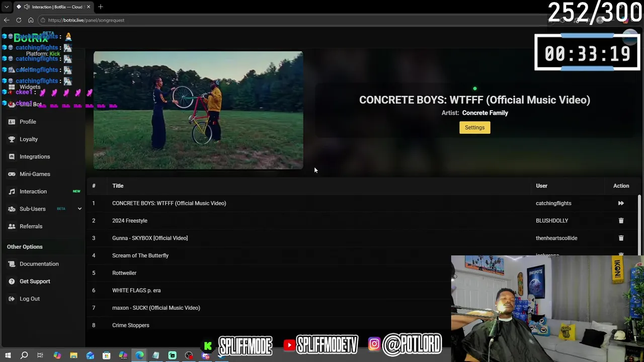Click the Concrete Family artist name
644x362 pixels.
(485, 113)
